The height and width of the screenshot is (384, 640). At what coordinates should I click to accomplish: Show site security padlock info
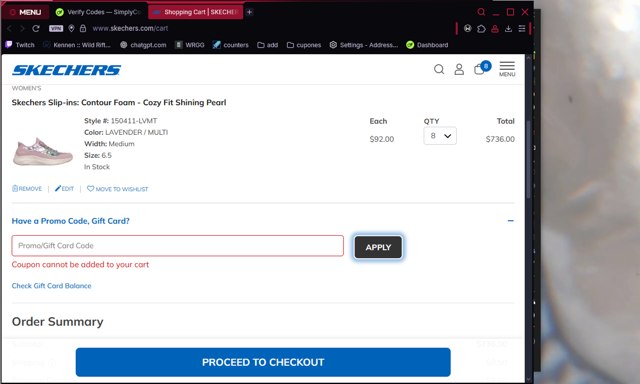[x=83, y=28]
